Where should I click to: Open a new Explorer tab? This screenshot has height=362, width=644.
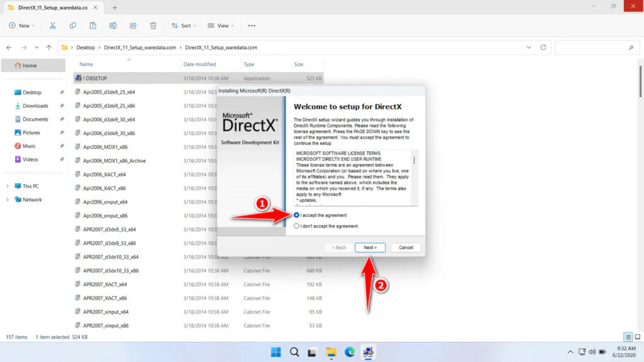coord(114,8)
